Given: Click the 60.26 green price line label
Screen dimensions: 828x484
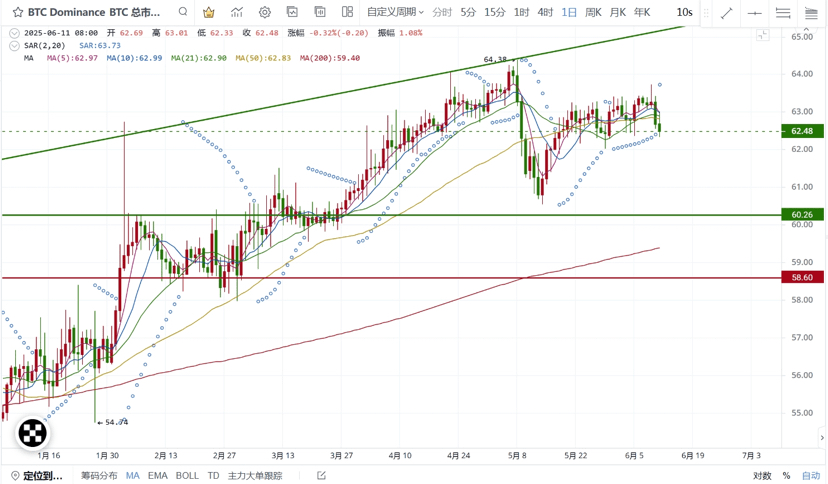Looking at the screenshot, I should click(802, 214).
